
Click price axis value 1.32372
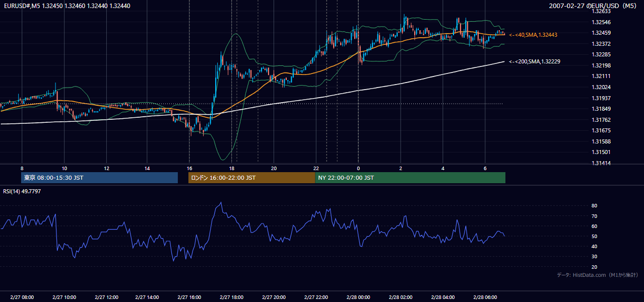point(601,44)
